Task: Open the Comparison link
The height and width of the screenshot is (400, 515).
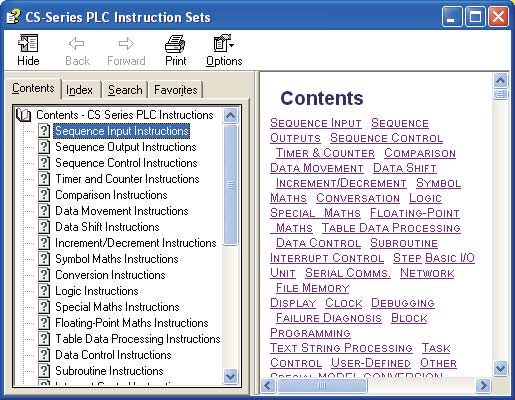Action: [x=420, y=153]
